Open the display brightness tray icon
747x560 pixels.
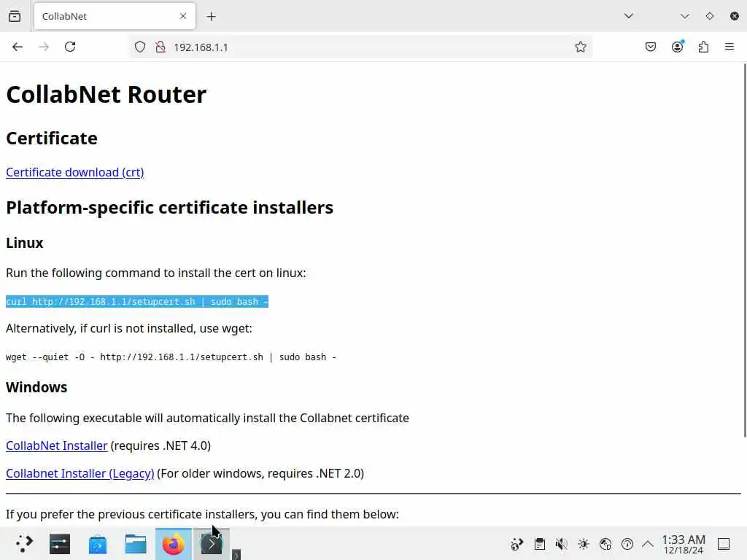(583, 544)
